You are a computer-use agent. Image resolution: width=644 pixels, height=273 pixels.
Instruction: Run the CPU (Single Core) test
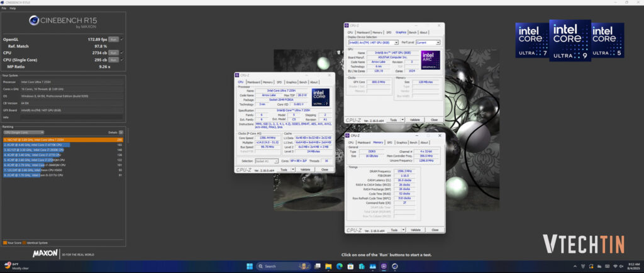click(x=114, y=60)
